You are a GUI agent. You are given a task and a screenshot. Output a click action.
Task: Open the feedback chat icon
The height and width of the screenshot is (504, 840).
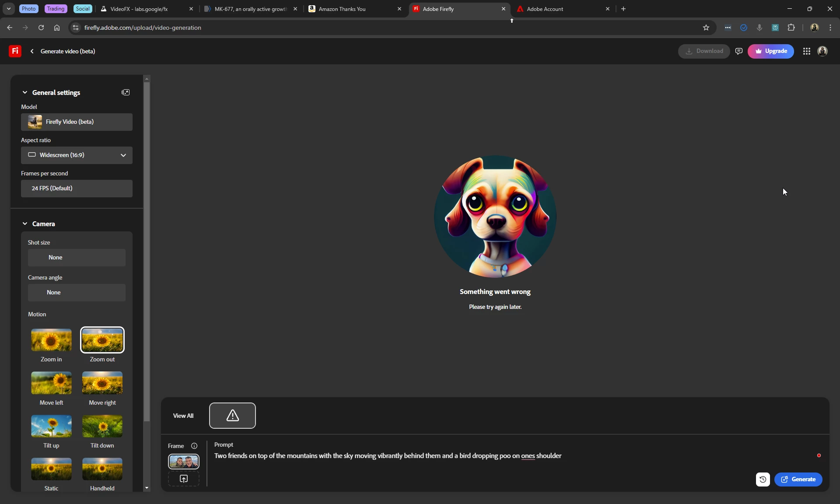click(739, 51)
